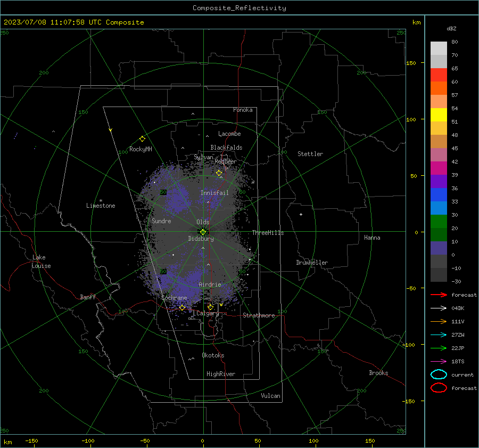The image size is (479, 448).
Task: Click the Drumheller city label
Action: coord(312,263)
